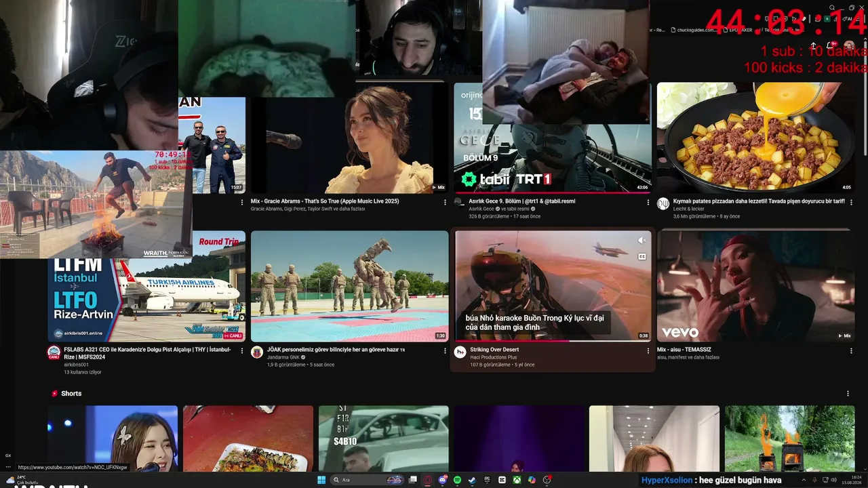Viewport: 868px width, 488px height.
Task: Open the Short with the white corridor
Action: point(654,439)
